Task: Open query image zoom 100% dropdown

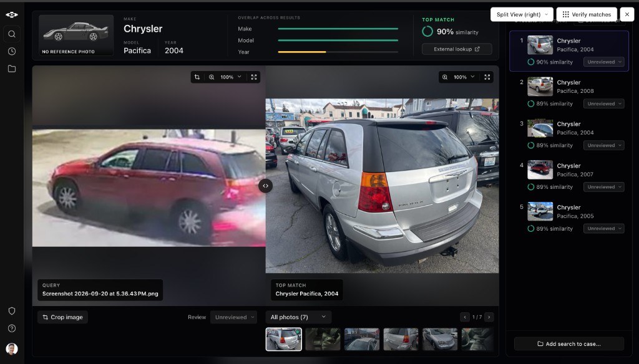Action: 231,77
